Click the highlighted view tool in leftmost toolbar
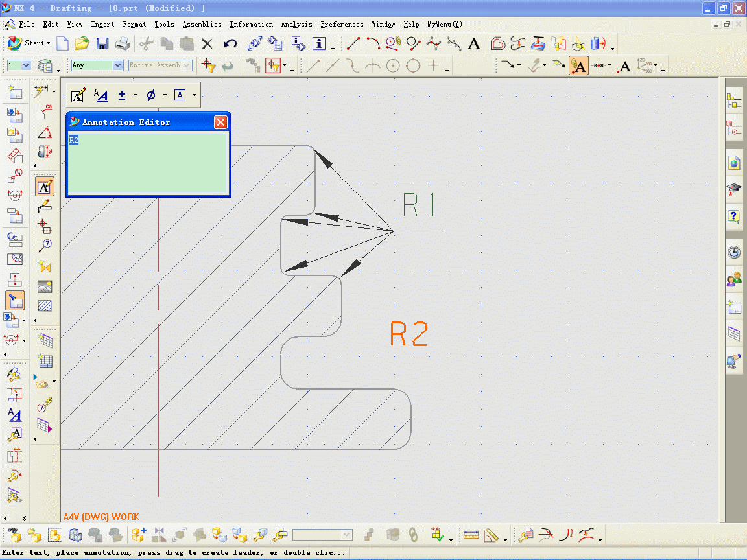747x560 pixels. tap(15, 301)
